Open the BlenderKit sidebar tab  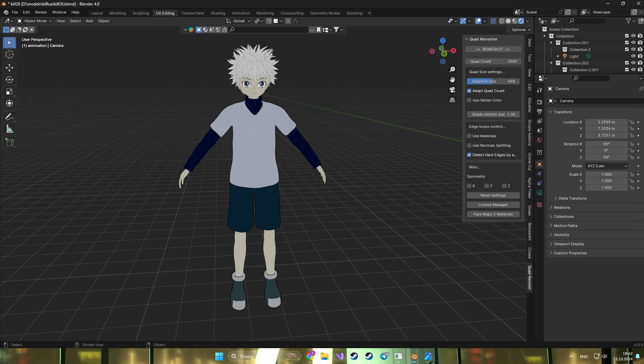[x=530, y=231]
